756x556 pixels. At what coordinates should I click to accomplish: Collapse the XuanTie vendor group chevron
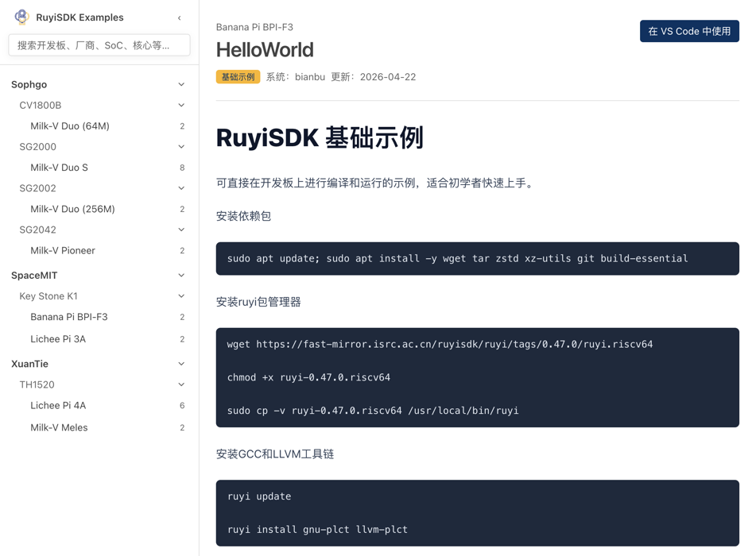tap(181, 364)
